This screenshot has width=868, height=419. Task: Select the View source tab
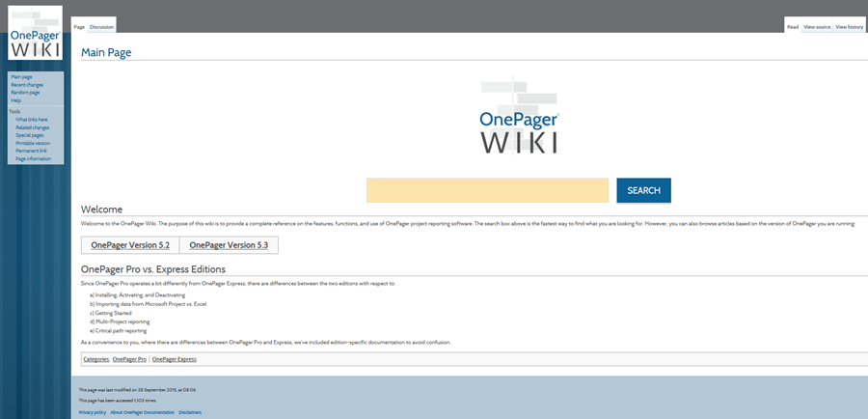817,27
